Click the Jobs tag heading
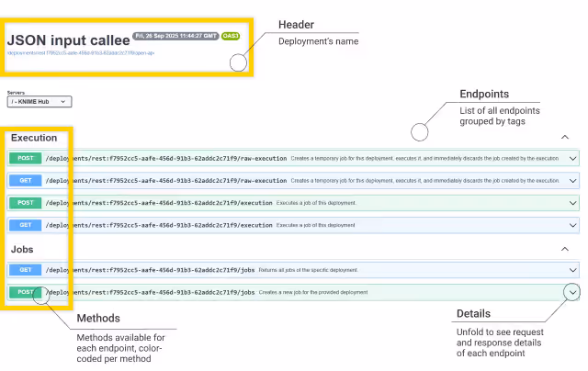Image resolution: width=588 pixels, height=371 pixels. click(22, 249)
